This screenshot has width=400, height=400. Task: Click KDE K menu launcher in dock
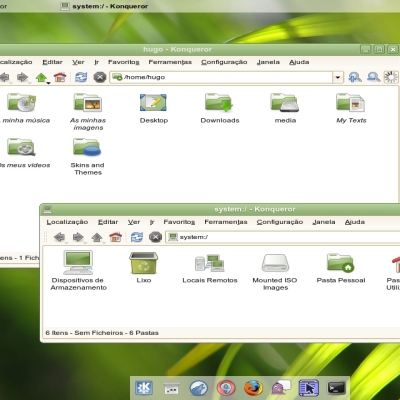click(144, 388)
